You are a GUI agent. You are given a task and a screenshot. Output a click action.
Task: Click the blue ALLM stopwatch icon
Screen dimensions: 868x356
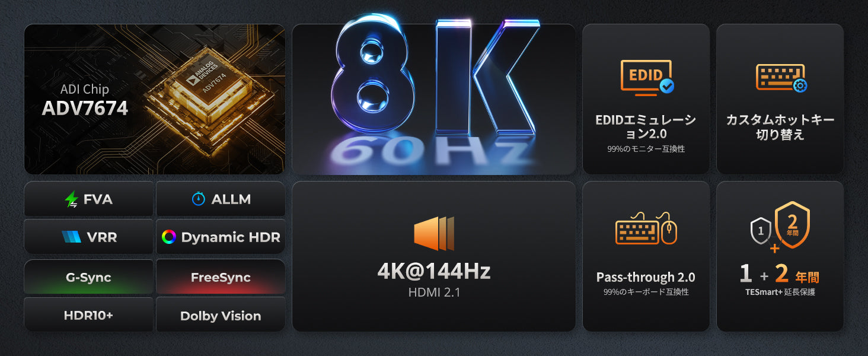(199, 199)
